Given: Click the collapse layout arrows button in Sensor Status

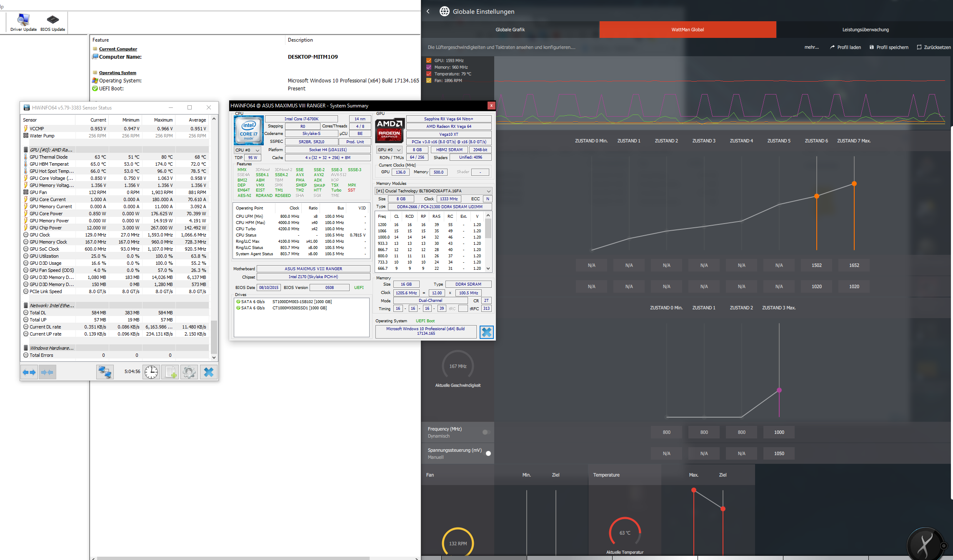Looking at the screenshot, I should tap(48, 372).
